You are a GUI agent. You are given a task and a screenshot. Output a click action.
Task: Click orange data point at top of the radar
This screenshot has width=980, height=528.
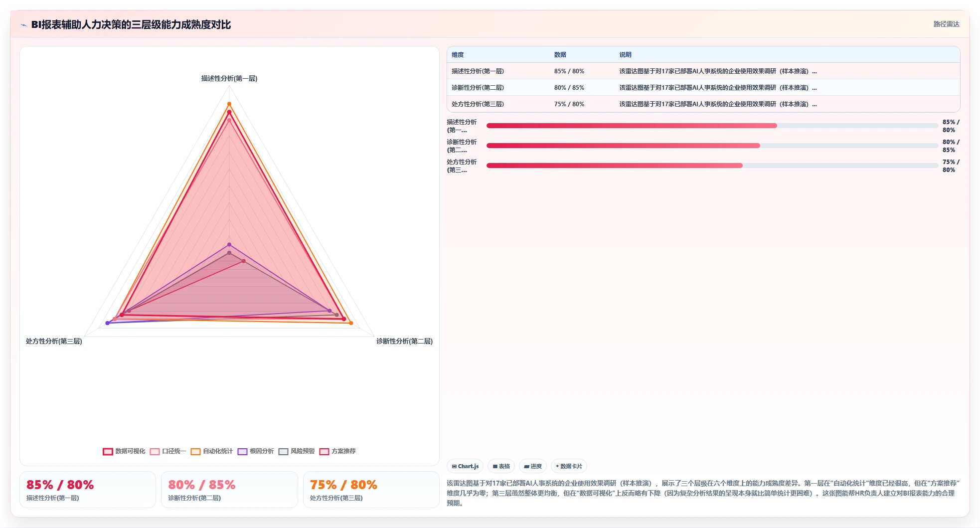pos(229,104)
